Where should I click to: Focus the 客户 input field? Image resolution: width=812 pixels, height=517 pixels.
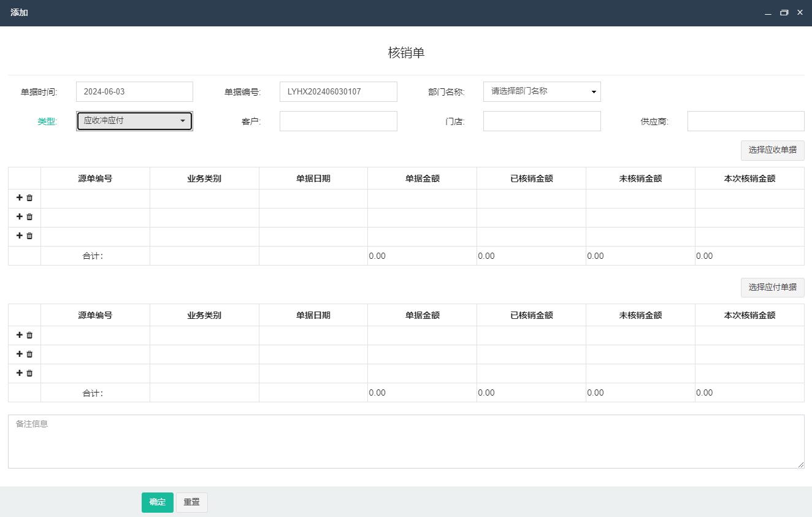pos(338,121)
